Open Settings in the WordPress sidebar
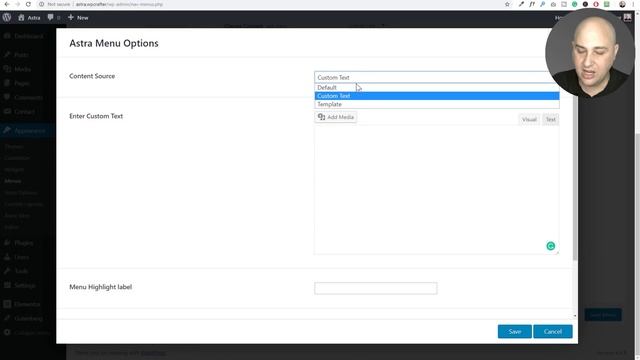640x360 pixels. coord(20,285)
